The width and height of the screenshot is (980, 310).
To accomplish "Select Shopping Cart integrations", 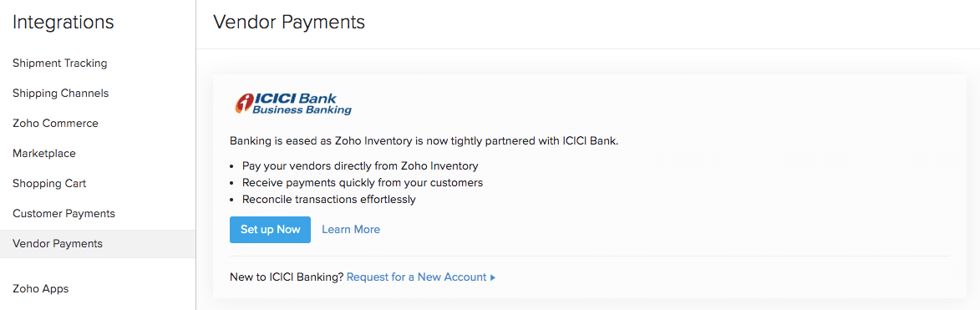I will pyautogui.click(x=49, y=183).
